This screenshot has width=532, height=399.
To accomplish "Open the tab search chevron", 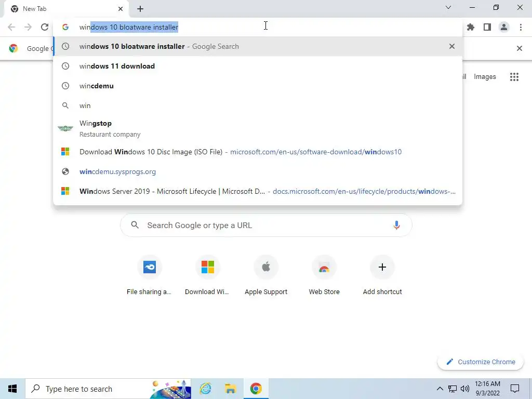I will tap(448, 7).
